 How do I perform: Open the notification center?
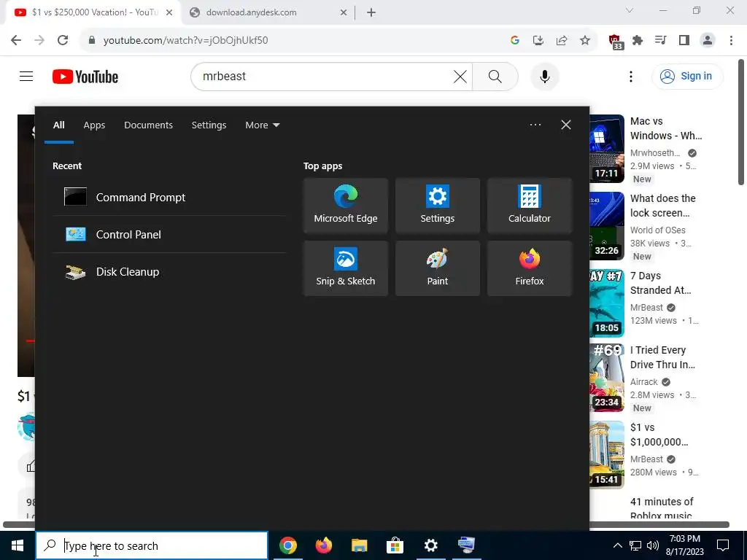click(723, 545)
